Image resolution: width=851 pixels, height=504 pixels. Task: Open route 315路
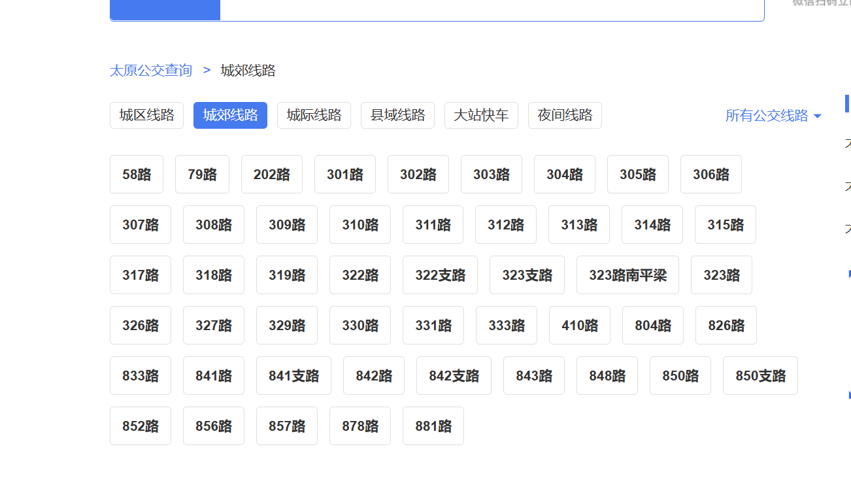point(726,225)
